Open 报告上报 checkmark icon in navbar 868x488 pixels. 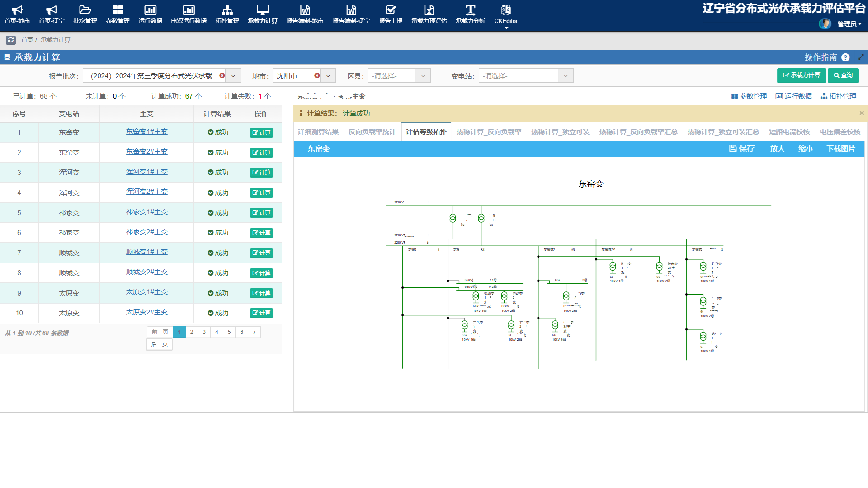tap(391, 10)
